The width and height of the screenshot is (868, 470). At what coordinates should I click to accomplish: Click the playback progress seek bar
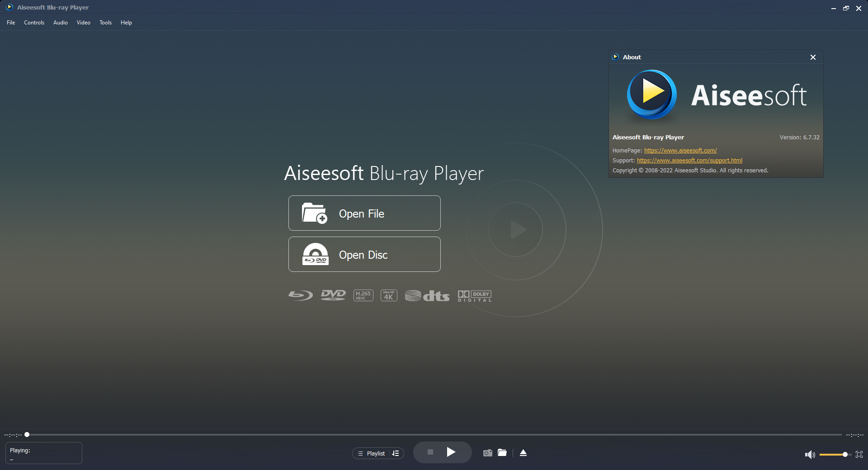[434, 435]
